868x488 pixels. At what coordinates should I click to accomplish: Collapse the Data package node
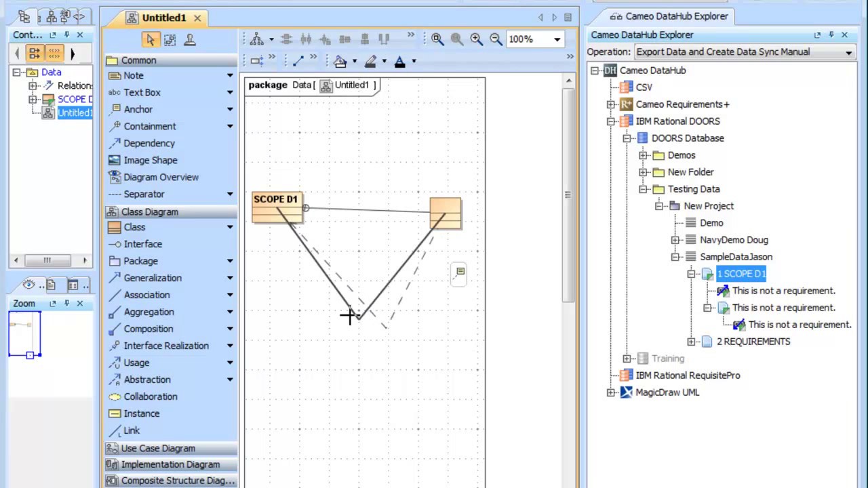(16, 72)
